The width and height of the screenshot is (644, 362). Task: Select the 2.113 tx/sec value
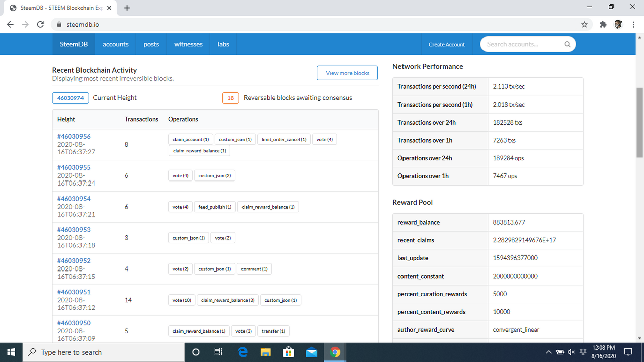pyautogui.click(x=509, y=86)
